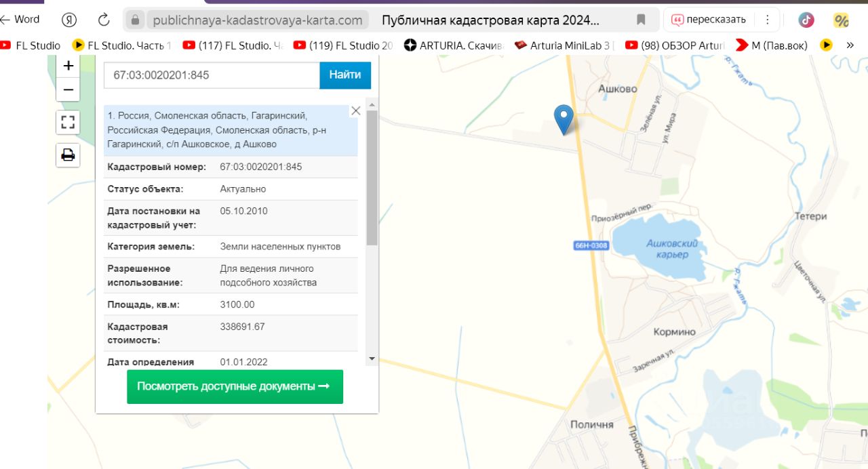Click 'Земли населенных пунктов' land category value
868x469 pixels.
[x=280, y=247]
